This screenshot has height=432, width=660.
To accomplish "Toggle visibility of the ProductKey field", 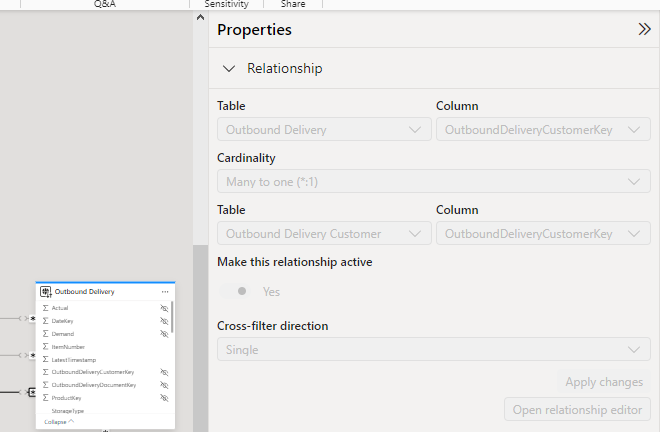I will click(x=164, y=398).
